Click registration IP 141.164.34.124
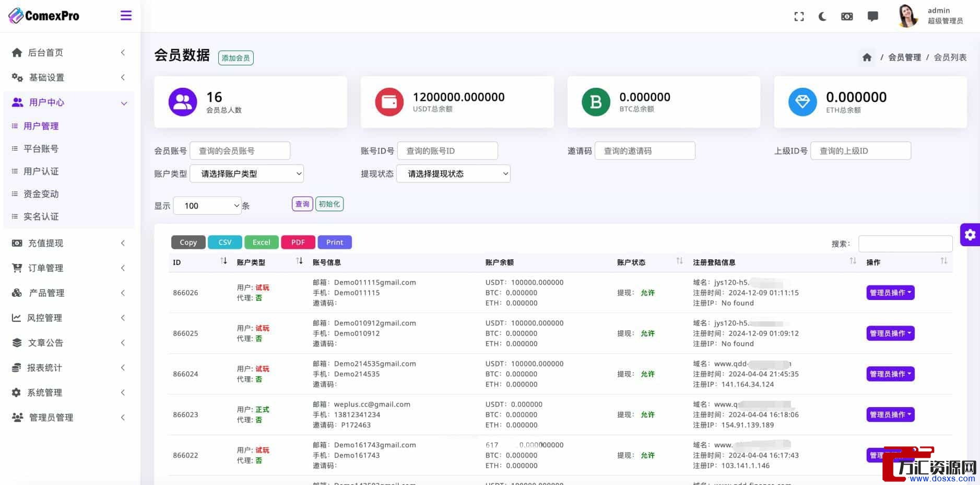980x485 pixels. tap(747, 385)
